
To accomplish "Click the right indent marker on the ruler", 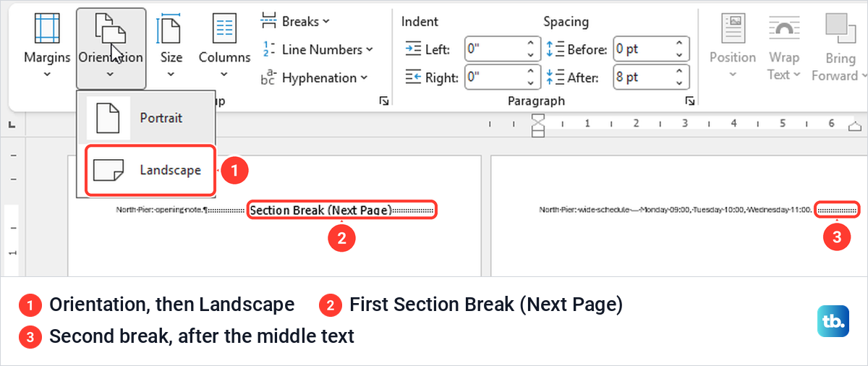I will point(856,127).
